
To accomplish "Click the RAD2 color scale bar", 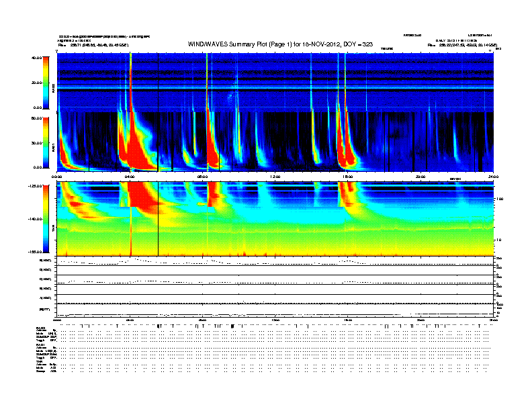I will (46, 83).
